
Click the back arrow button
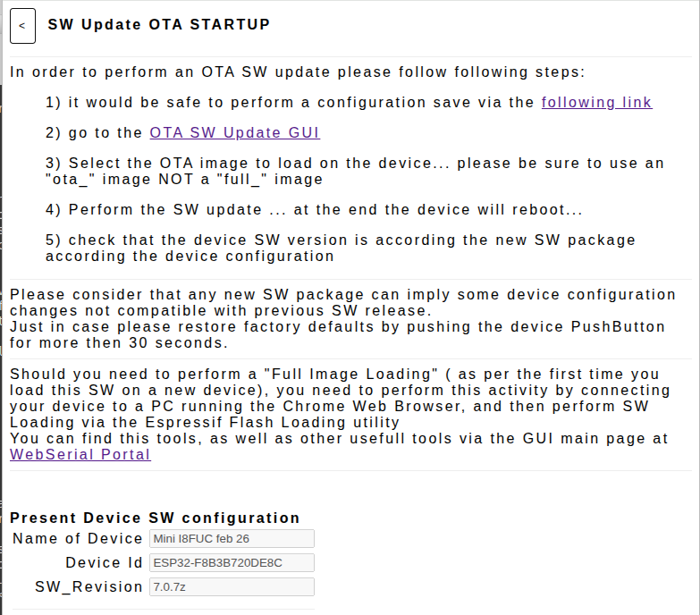(22, 26)
